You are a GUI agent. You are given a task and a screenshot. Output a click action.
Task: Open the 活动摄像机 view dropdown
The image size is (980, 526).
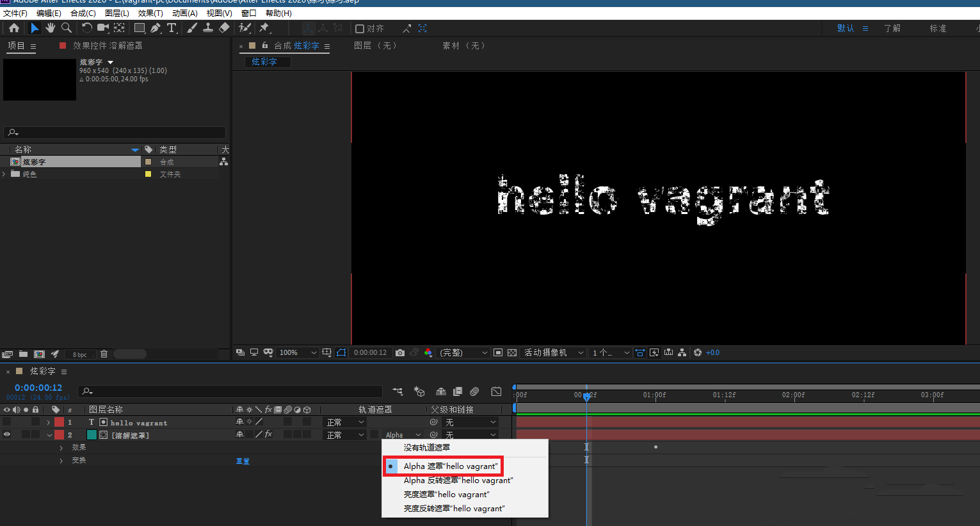pyautogui.click(x=554, y=353)
